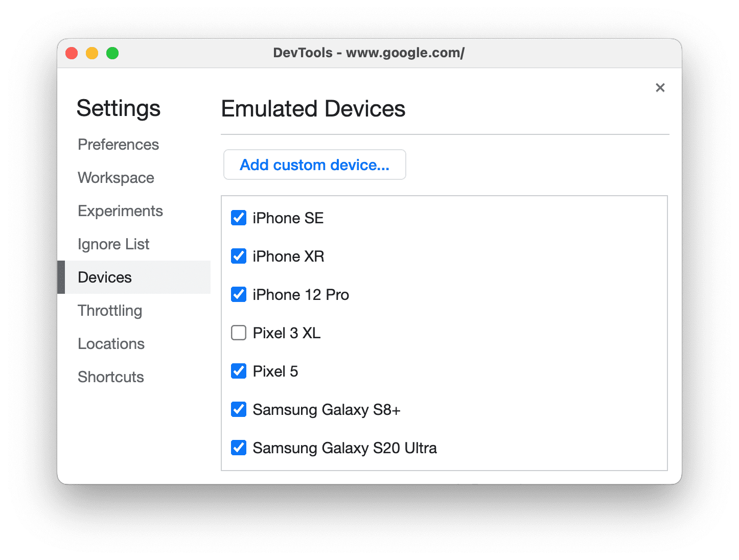The height and width of the screenshot is (560, 739).
Task: Disable the Samsung Galaxy S20 Ultra device
Action: pyautogui.click(x=239, y=448)
